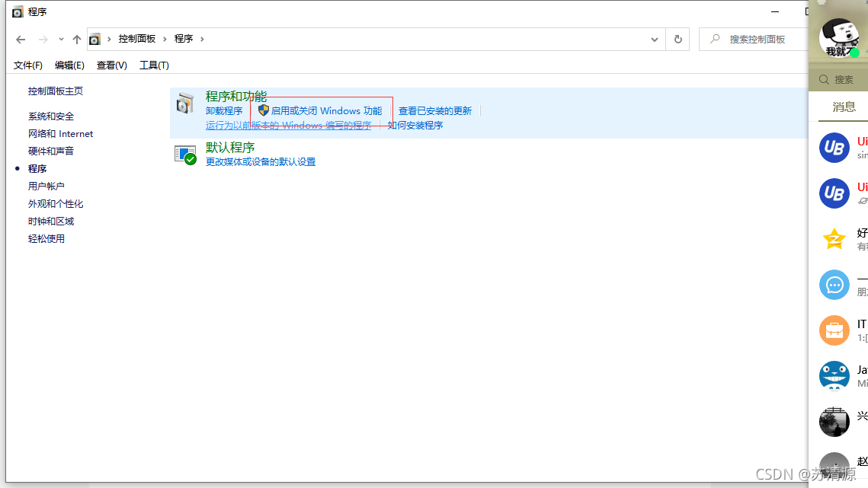This screenshot has width=868, height=488.
Task: Refresh the Control Panel page
Action: [677, 40]
